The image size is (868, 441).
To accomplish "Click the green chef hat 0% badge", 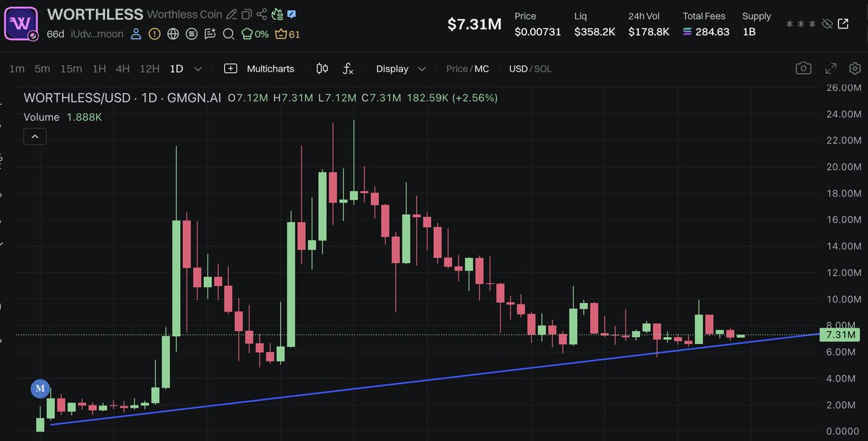I will (x=255, y=34).
